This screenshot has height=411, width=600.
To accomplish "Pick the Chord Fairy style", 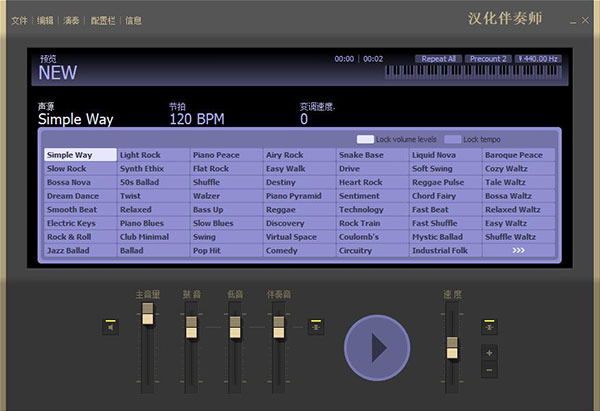I will point(446,196).
